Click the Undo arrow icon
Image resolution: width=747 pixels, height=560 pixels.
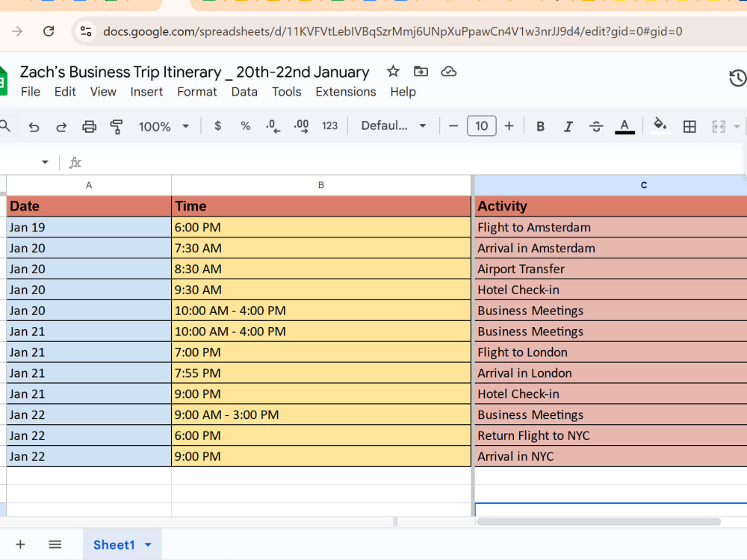pyautogui.click(x=34, y=127)
